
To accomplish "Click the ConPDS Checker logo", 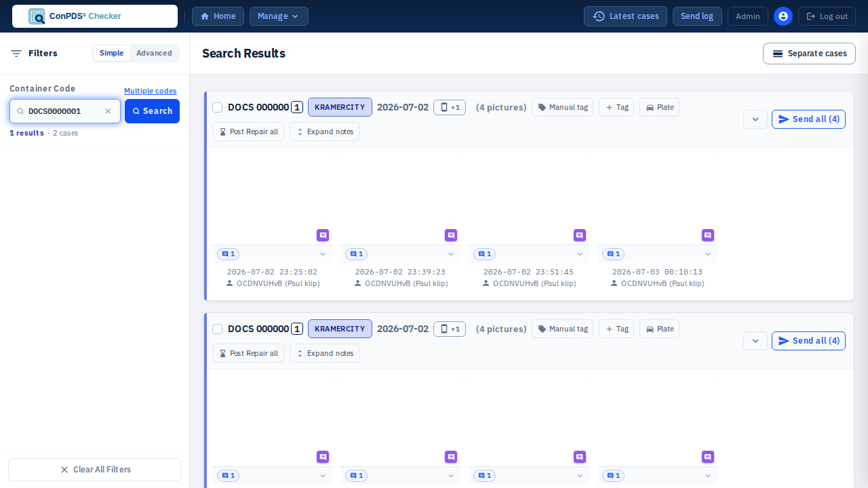I will pyautogui.click(x=95, y=16).
